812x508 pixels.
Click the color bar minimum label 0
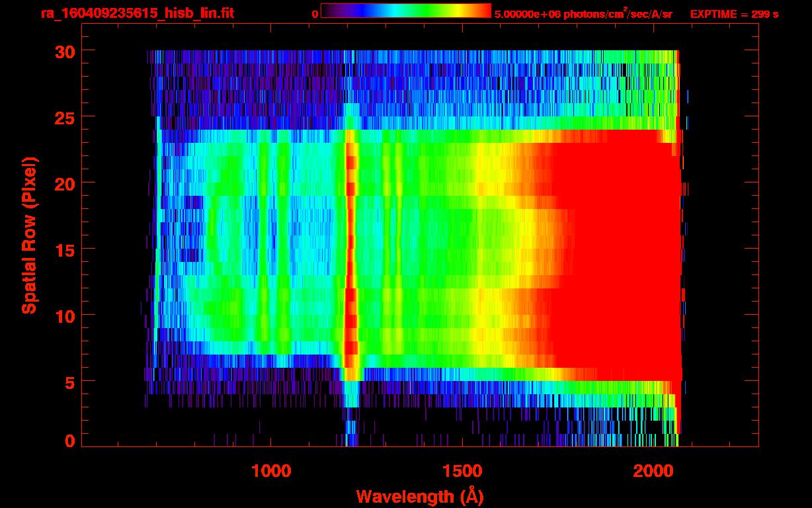pyautogui.click(x=315, y=14)
